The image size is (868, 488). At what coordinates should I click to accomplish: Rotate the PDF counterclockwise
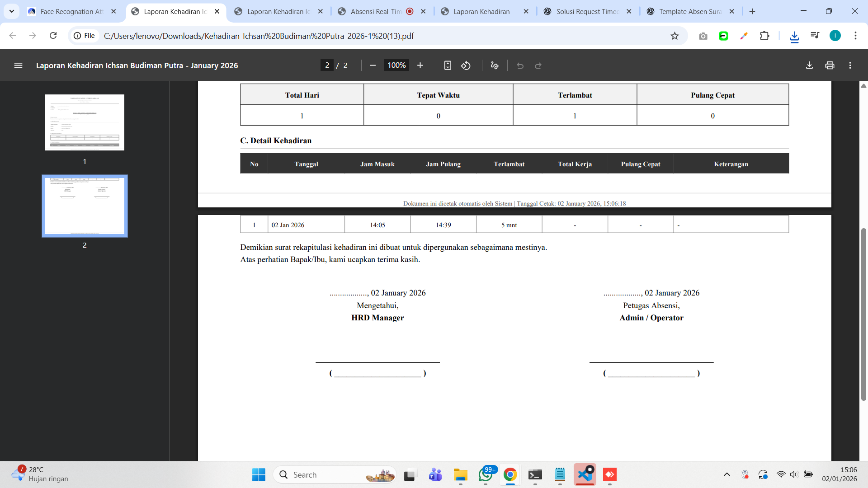(x=466, y=66)
